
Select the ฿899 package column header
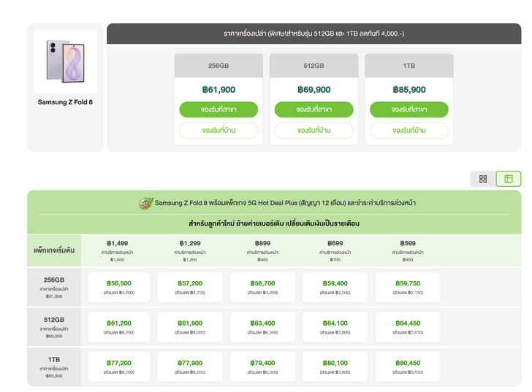click(x=262, y=250)
